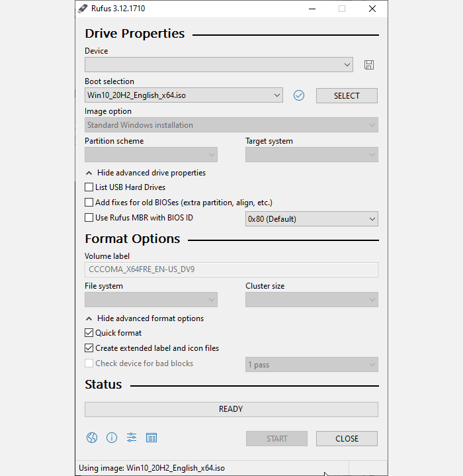Disable Create extended label and icon files
463x476 pixels.
(x=89, y=348)
